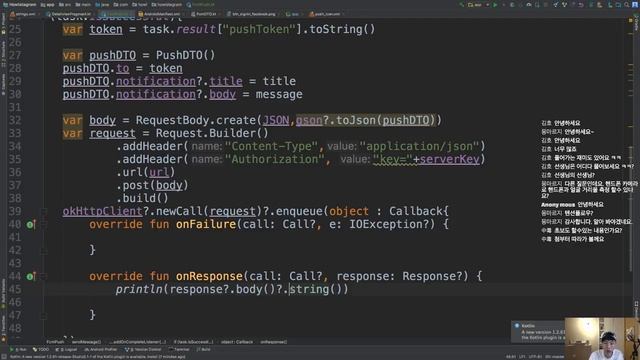Image resolution: width=640 pixels, height=360 pixels.
Task: Click override gutter icon on line 44
Action: pos(31,276)
